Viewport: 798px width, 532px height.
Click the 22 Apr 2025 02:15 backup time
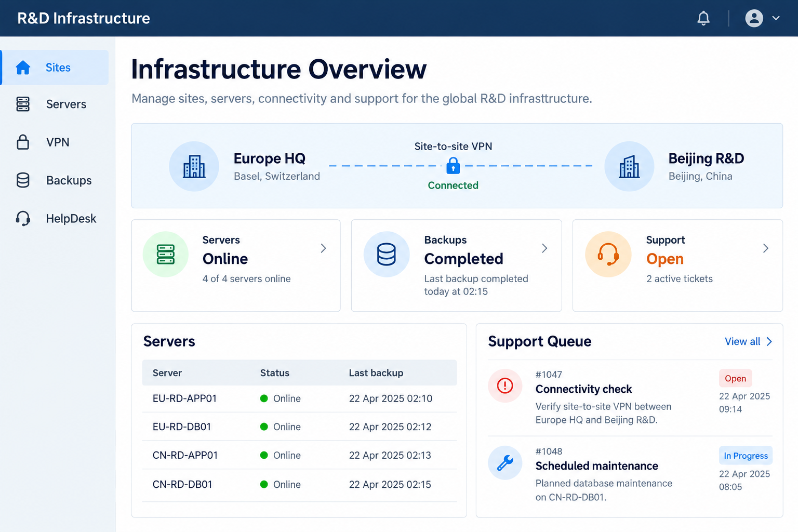tap(390, 484)
